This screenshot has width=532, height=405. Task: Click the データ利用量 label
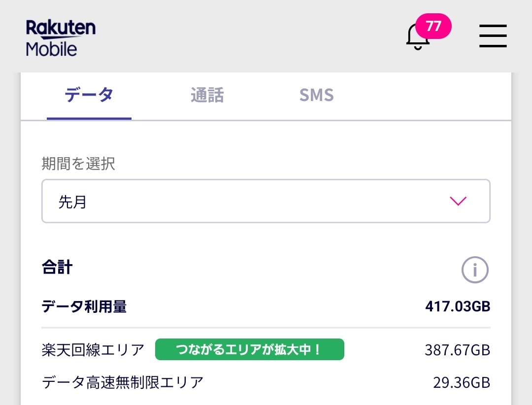[x=84, y=307]
